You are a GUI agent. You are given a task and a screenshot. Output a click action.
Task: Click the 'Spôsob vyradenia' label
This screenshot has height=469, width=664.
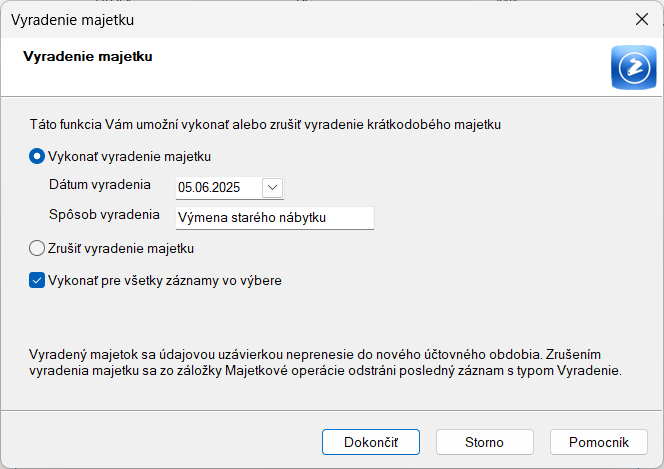(x=104, y=215)
